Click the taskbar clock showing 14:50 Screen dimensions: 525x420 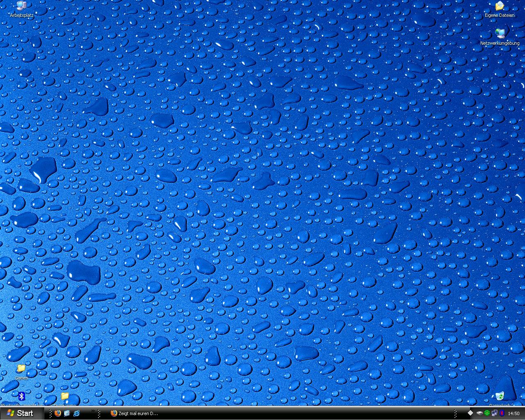point(514,413)
